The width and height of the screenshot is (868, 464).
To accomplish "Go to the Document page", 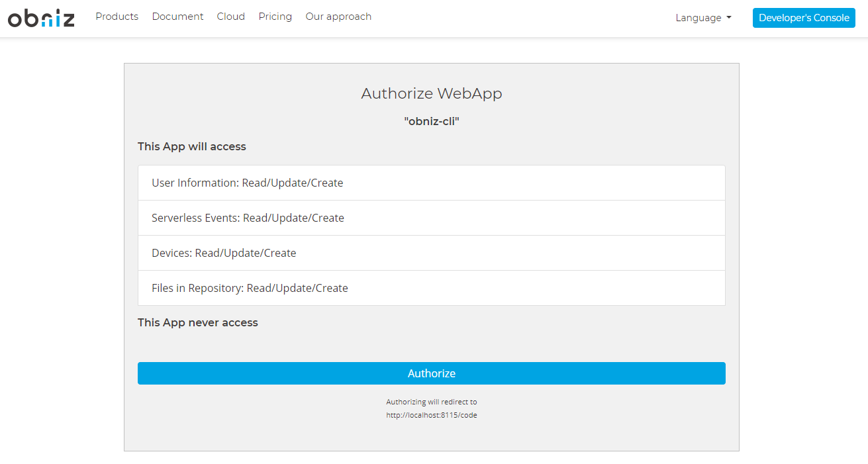I will click(177, 17).
